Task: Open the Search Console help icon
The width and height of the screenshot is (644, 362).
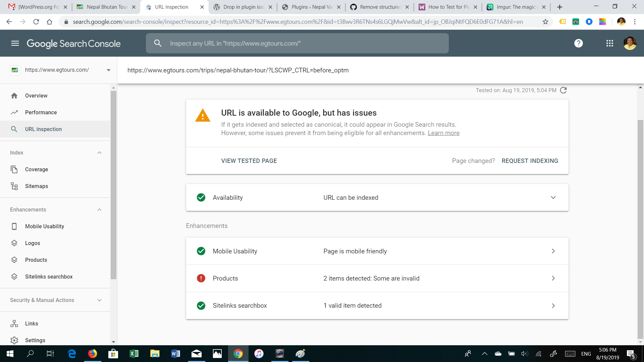Action: pos(579,43)
